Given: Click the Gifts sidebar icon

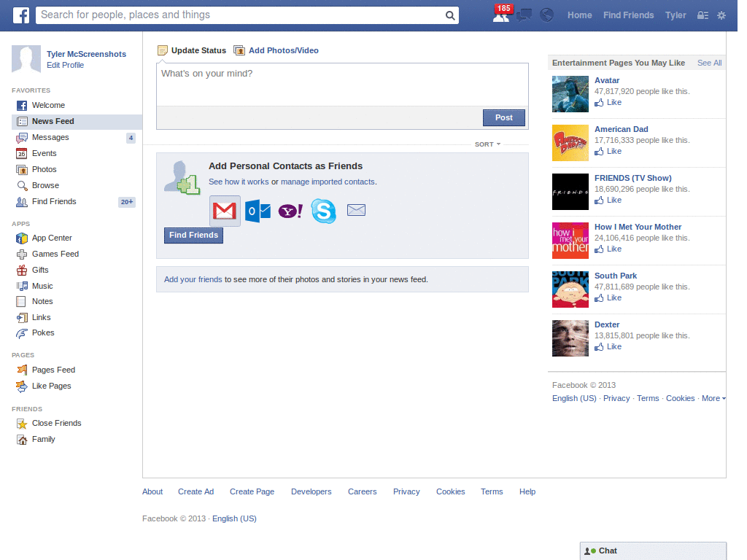Looking at the screenshot, I should [x=22, y=270].
